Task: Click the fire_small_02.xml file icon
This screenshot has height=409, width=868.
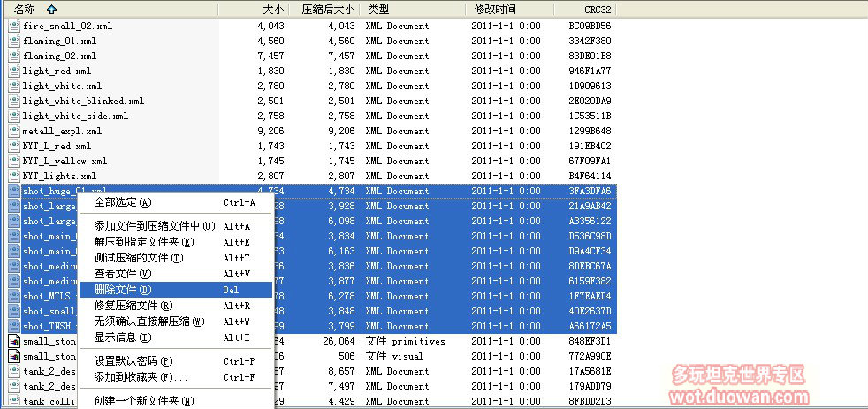Action: click(14, 27)
